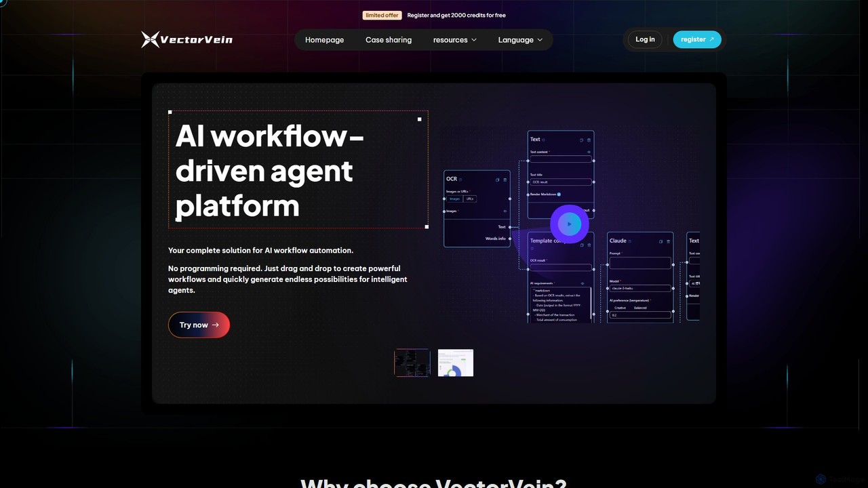Screen dimensions: 868x488
Task: Click the Claude node info icon
Action: click(x=630, y=241)
